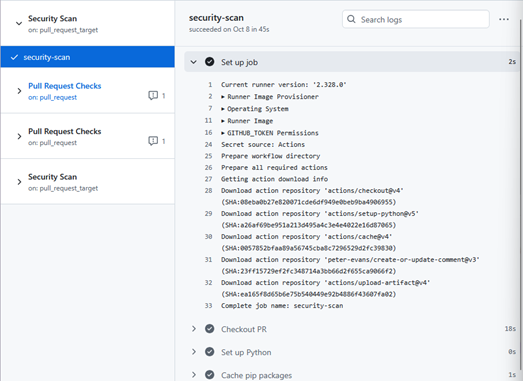Screen dimensions: 523x381
Task: Click the success check icon for Set up Python
Action: pos(209,352)
